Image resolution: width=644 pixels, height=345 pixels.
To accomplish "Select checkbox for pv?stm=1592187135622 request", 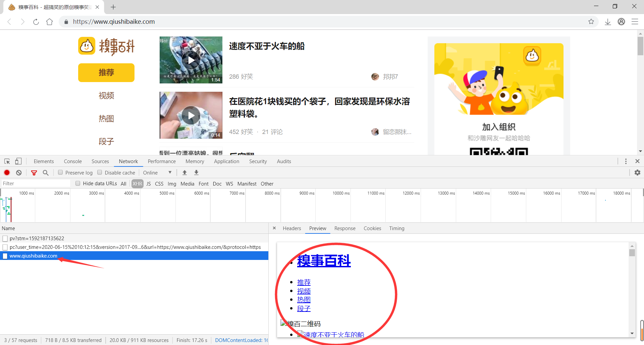I will [x=5, y=238].
